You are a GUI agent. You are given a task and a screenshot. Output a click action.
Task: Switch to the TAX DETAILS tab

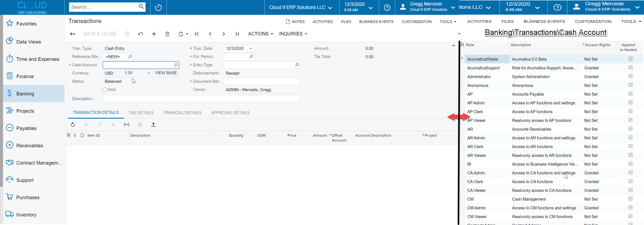coord(141,113)
